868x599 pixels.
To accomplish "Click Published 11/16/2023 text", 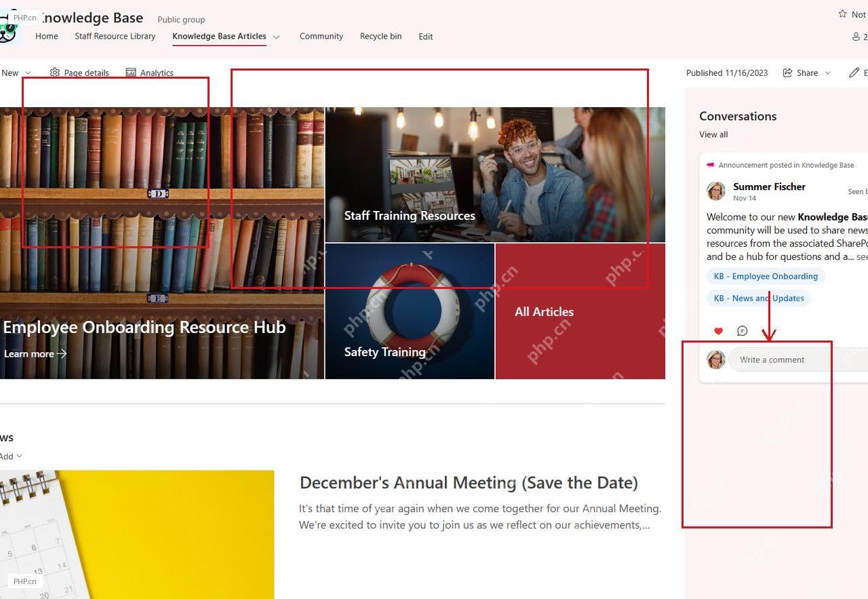I will (x=727, y=73).
